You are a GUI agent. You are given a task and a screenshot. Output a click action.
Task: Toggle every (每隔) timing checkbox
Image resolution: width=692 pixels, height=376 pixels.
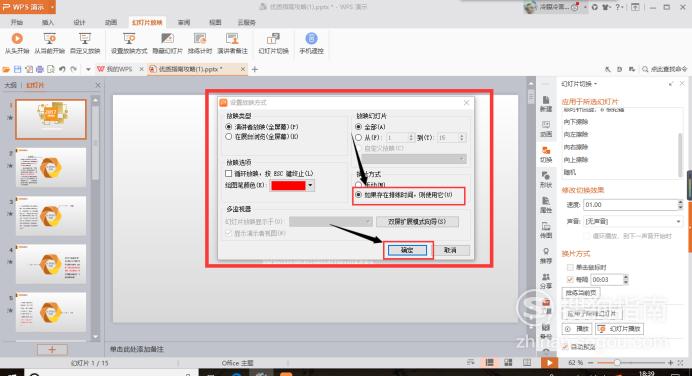(x=570, y=279)
